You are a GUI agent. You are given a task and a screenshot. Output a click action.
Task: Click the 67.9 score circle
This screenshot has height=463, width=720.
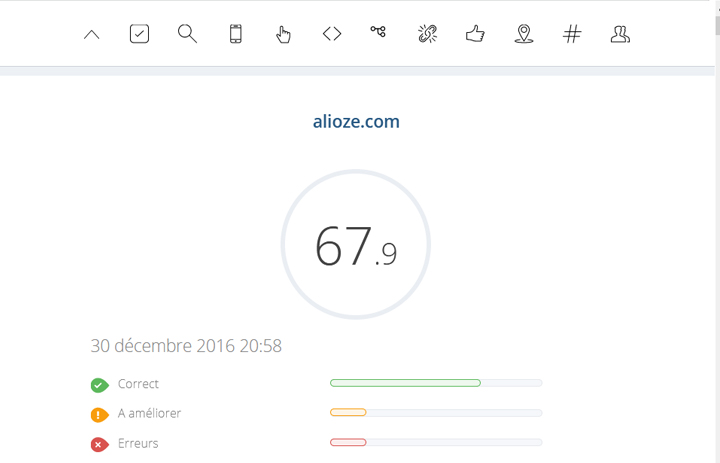tap(356, 244)
